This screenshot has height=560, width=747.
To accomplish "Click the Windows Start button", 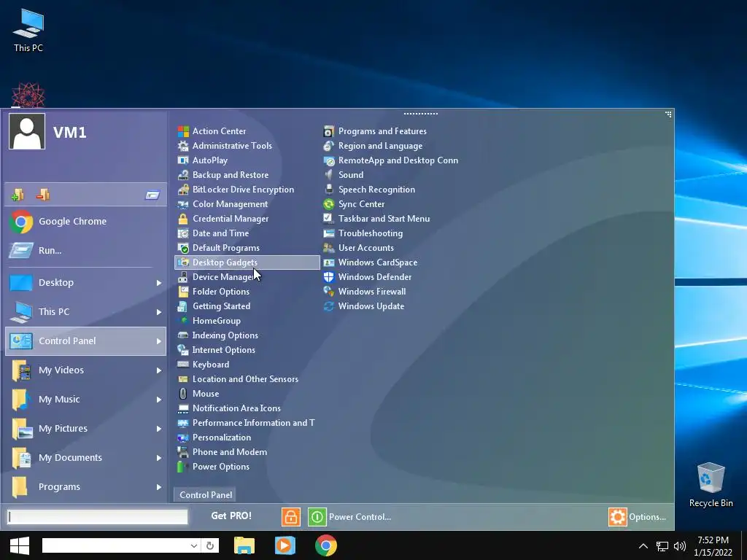I will [x=20, y=545].
